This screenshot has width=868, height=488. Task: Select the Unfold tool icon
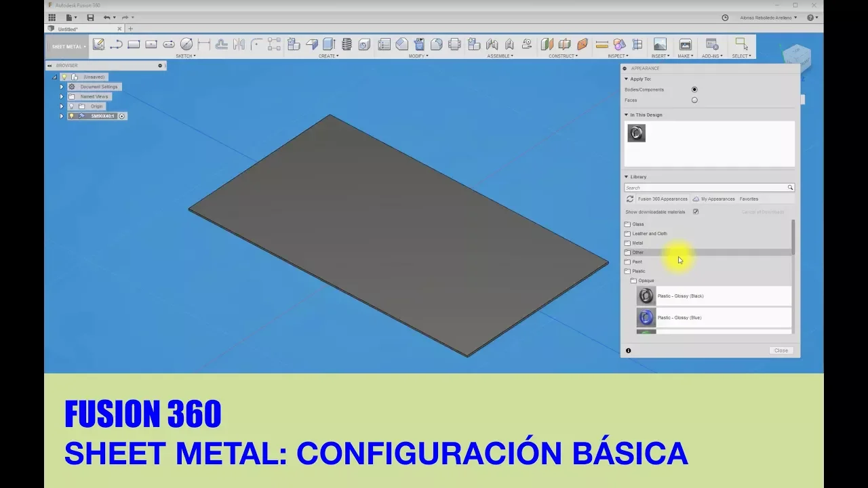click(x=419, y=44)
